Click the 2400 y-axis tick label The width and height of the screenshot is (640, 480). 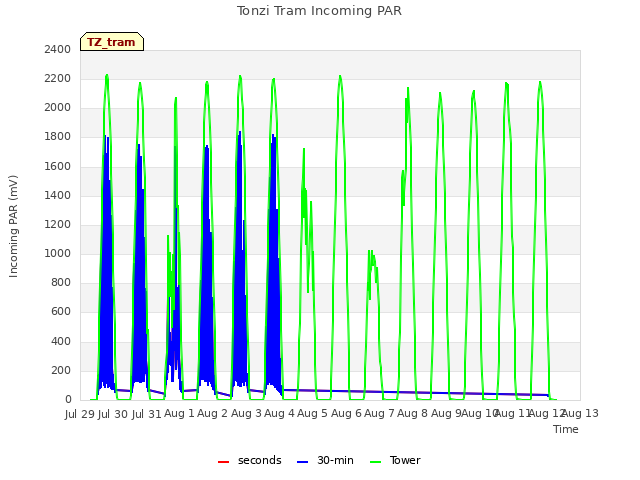(58, 49)
